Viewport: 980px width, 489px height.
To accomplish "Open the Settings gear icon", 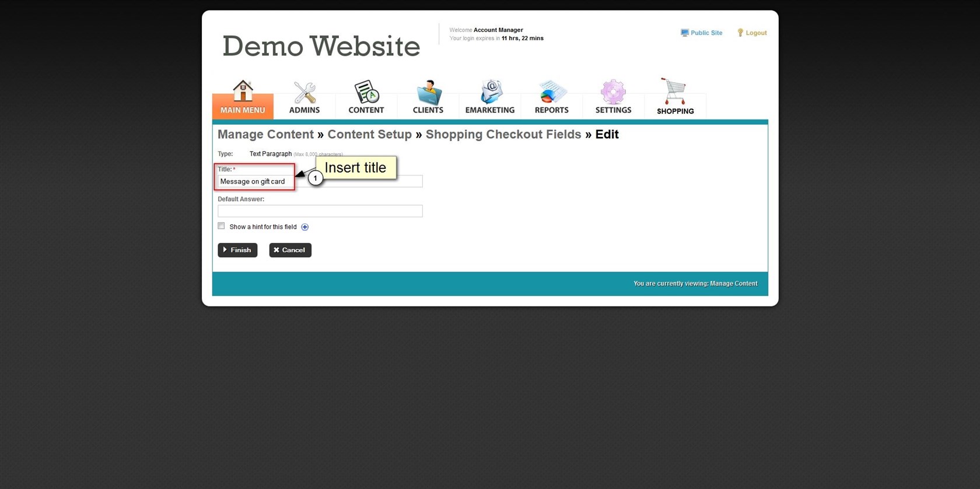I will coord(613,92).
